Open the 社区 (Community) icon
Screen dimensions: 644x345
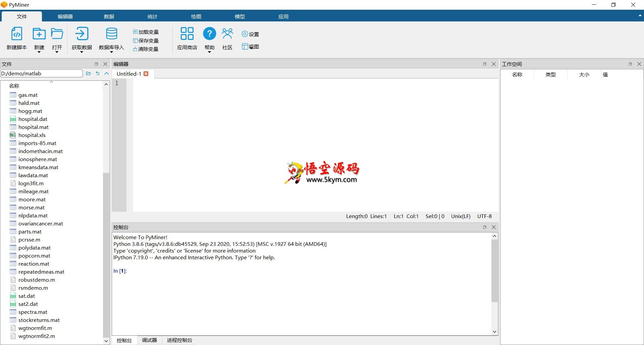click(227, 34)
